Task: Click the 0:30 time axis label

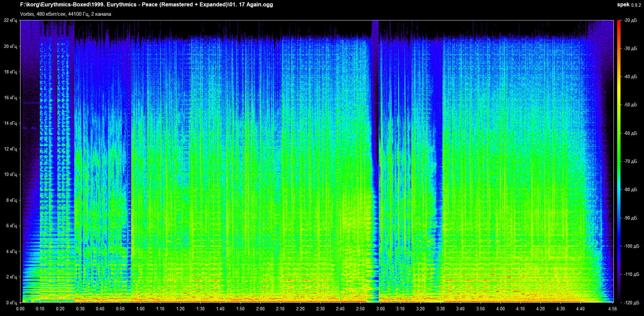Action: click(x=80, y=309)
